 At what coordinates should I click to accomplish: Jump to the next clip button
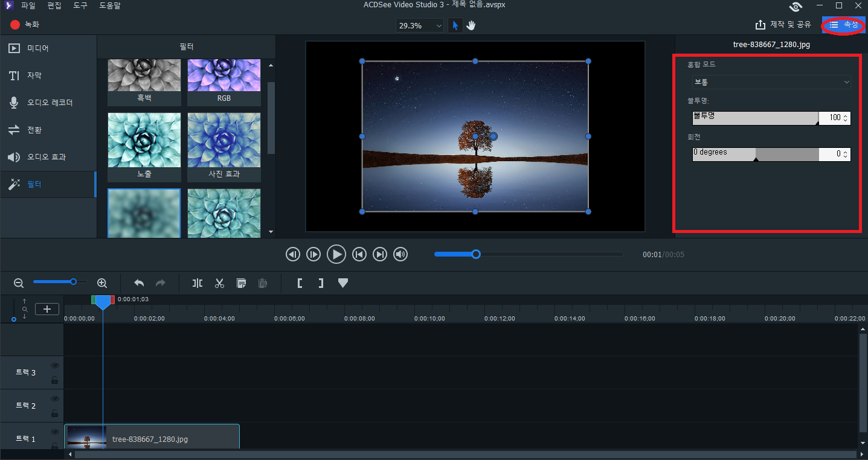pyautogui.click(x=380, y=254)
